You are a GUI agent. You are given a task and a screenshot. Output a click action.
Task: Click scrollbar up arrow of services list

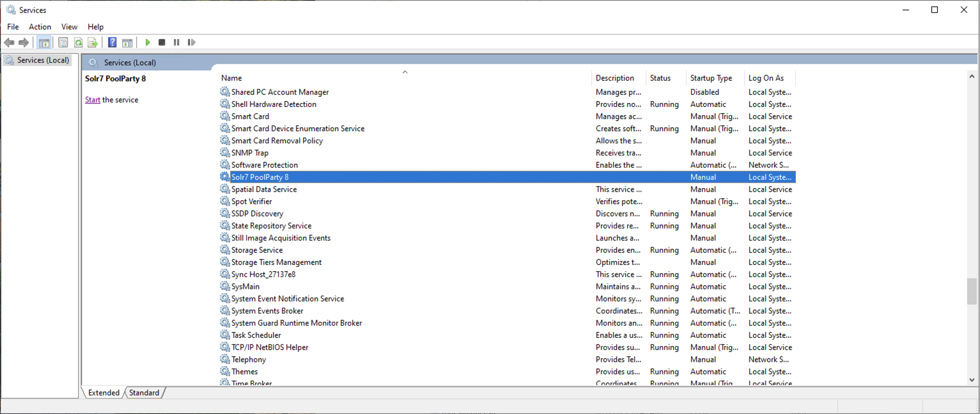tap(972, 76)
